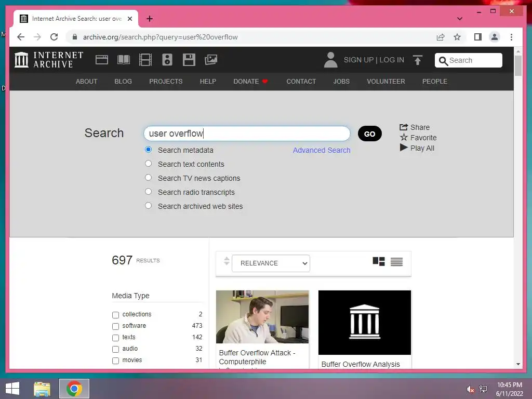Viewport: 532px width, 399px height.
Task: Click the Chrome taskbar icon
Action: click(x=74, y=389)
